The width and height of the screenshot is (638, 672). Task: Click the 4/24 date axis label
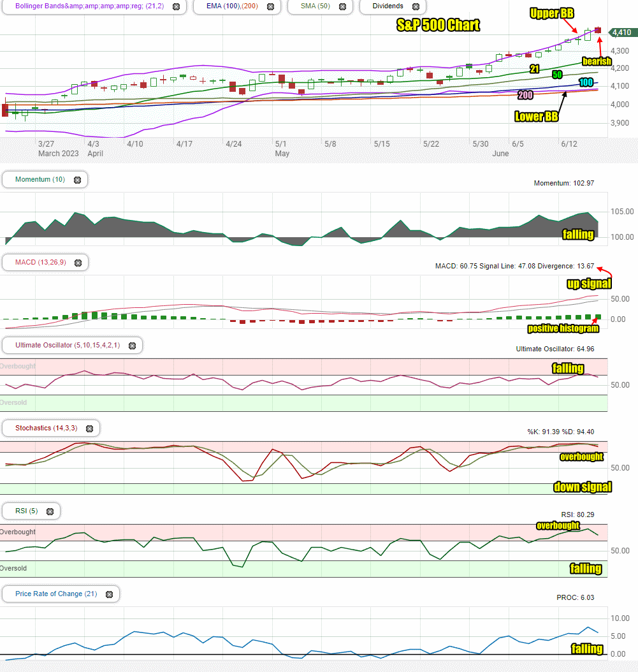click(x=233, y=144)
